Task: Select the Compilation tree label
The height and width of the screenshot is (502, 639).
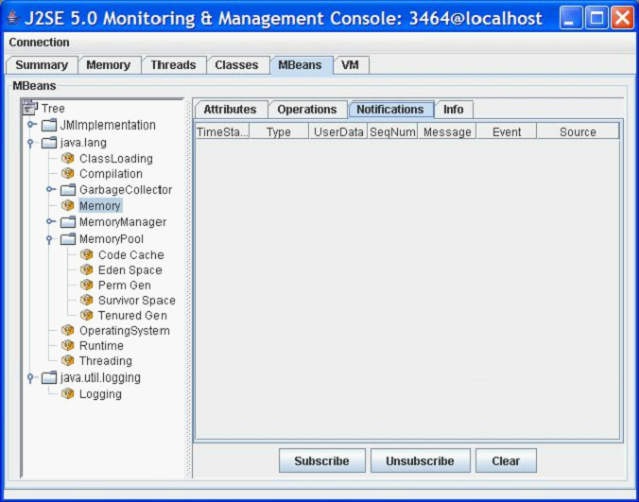Action: (111, 174)
